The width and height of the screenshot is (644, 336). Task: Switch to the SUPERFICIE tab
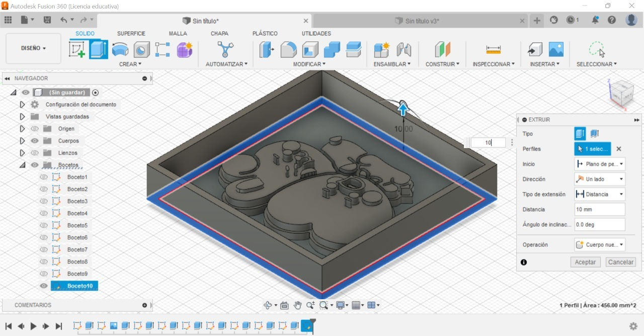point(131,34)
